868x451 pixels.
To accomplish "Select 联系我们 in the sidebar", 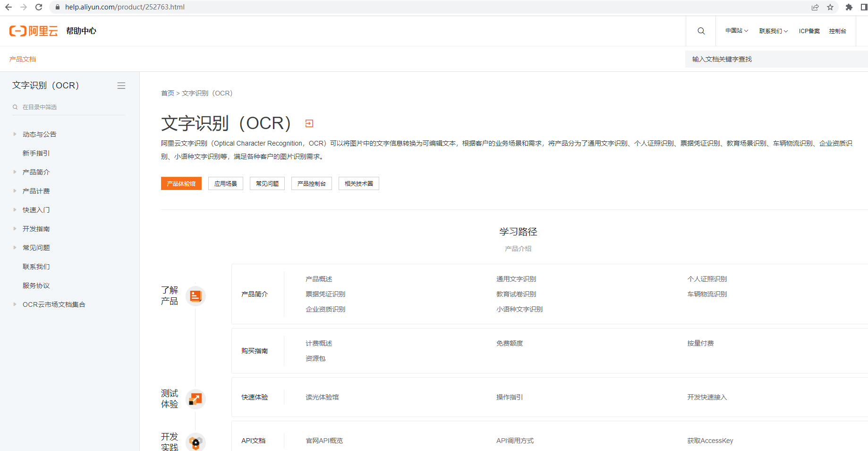I will pyautogui.click(x=36, y=267).
